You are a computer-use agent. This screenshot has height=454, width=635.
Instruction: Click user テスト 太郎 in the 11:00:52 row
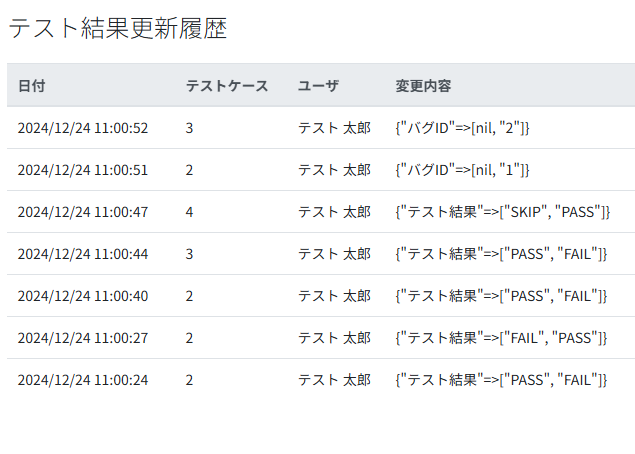(335, 128)
